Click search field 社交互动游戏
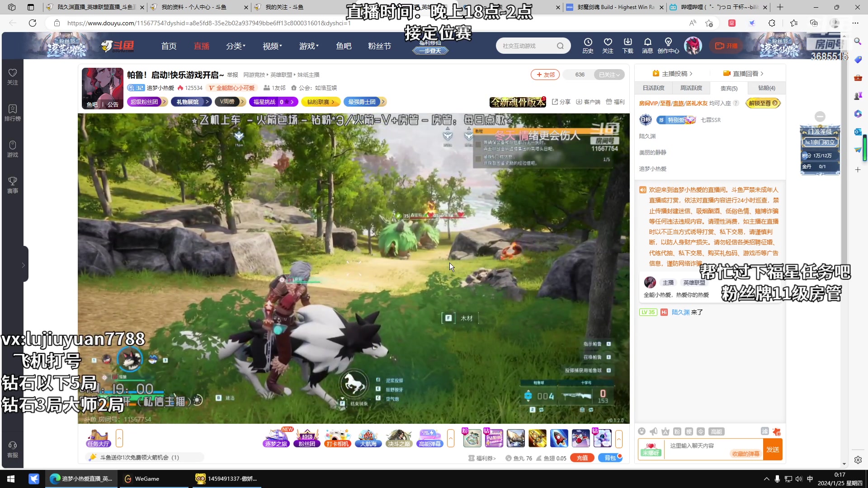Viewport: 868px width, 488px height. (x=527, y=46)
